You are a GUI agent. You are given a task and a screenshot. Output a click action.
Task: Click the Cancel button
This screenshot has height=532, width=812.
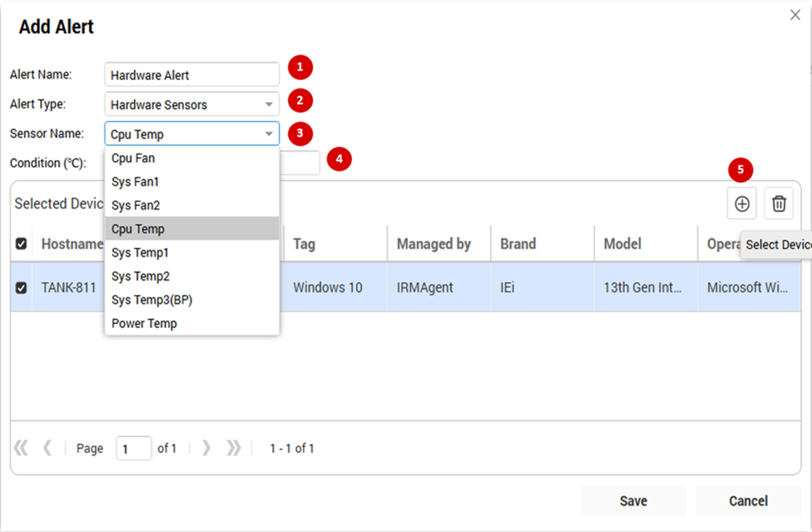[x=748, y=501]
